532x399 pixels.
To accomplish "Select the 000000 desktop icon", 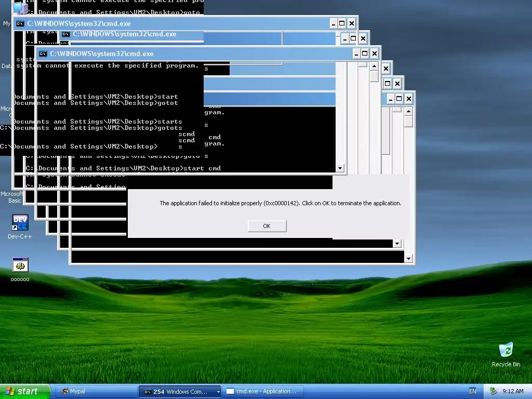I will [20, 270].
